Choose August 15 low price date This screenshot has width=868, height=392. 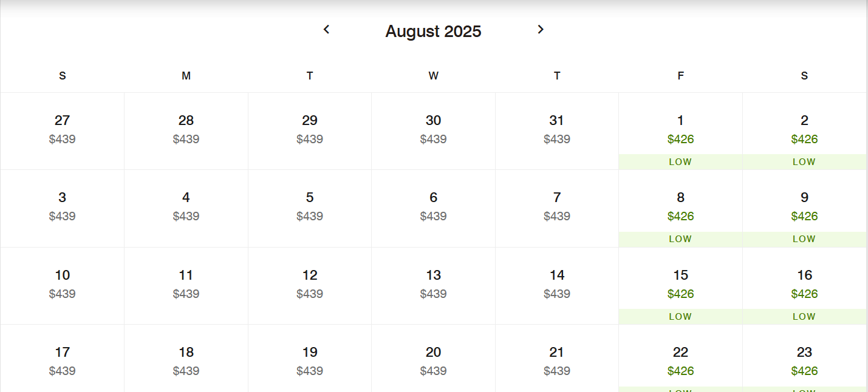click(x=680, y=286)
